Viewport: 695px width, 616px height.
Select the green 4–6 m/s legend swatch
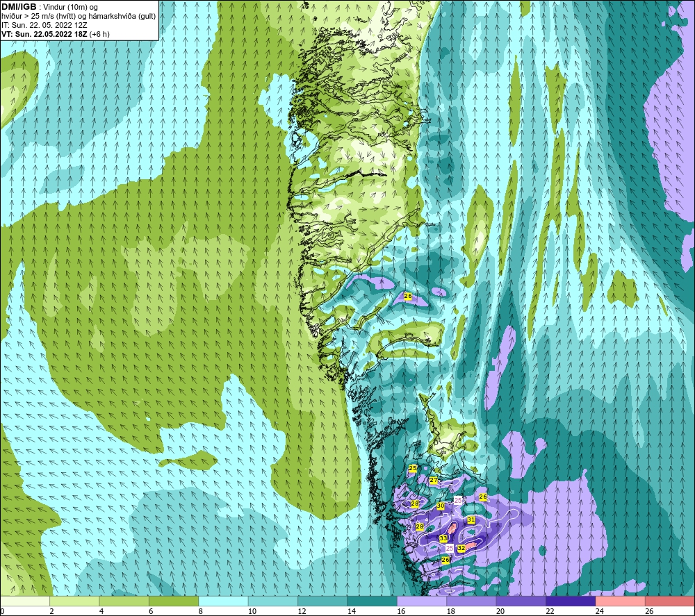point(124,601)
